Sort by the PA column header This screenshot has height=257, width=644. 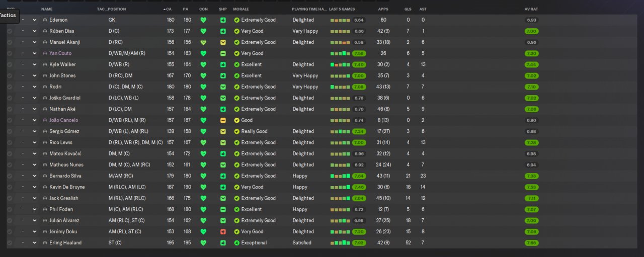[x=185, y=9]
